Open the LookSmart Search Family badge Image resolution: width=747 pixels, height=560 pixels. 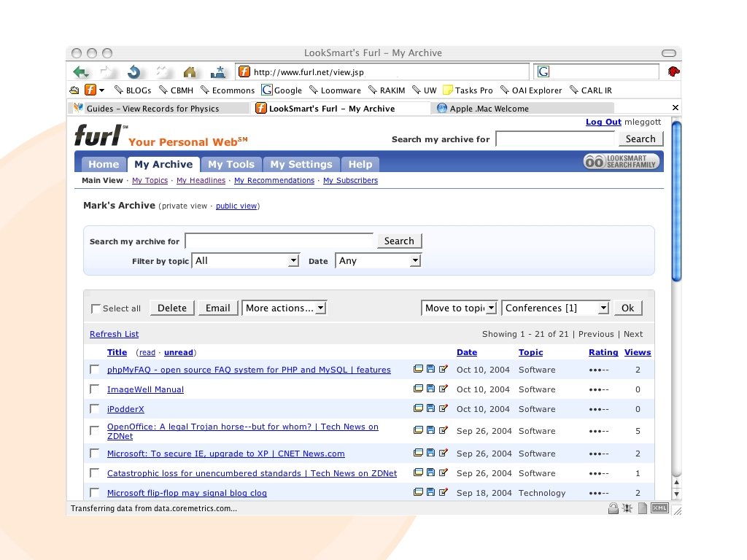click(622, 162)
